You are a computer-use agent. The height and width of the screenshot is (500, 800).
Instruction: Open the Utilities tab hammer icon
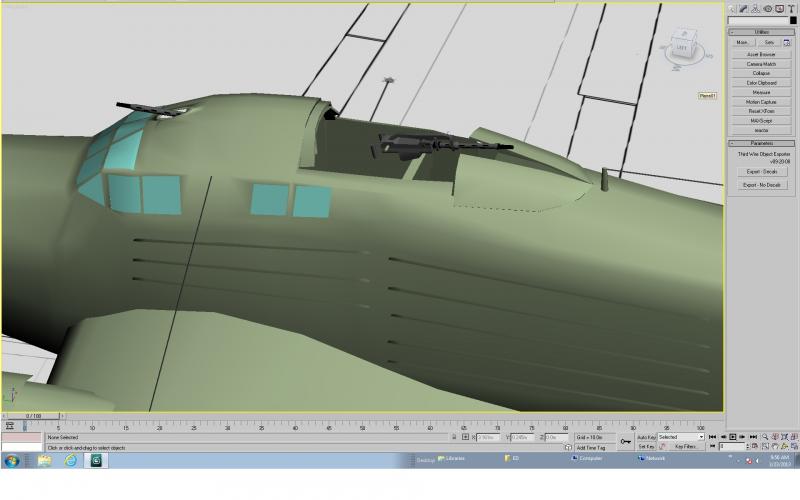tap(791, 9)
